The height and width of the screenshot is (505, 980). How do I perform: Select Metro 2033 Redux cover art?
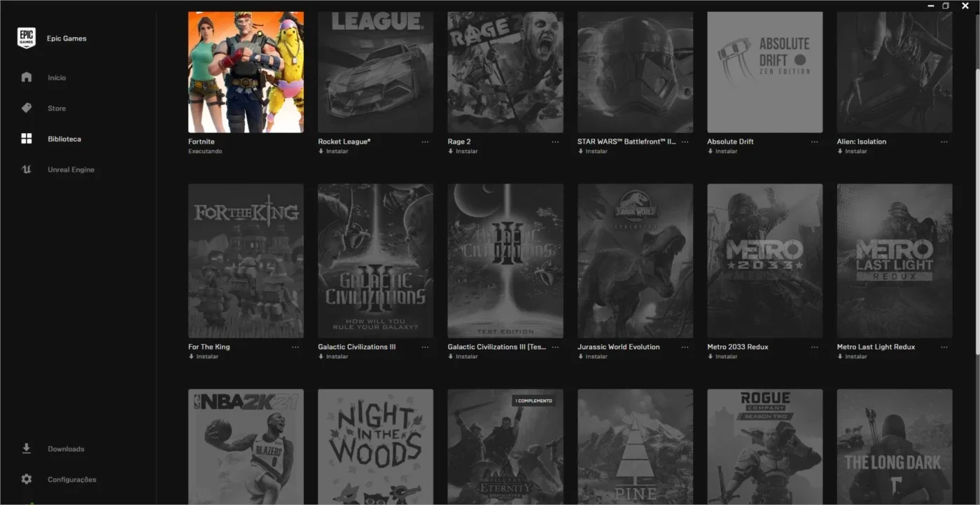pos(765,261)
